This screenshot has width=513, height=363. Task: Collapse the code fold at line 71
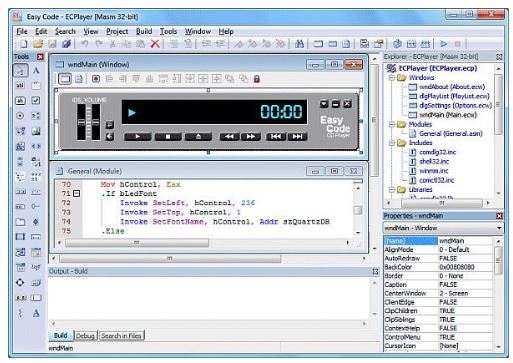(x=76, y=193)
